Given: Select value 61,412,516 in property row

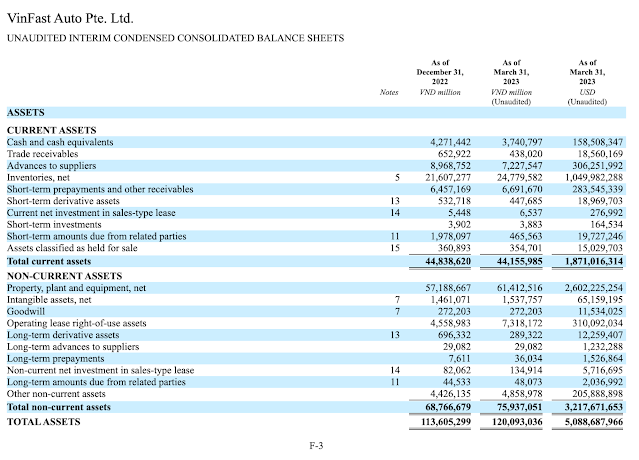Looking at the screenshot, I should pyautogui.click(x=520, y=288).
